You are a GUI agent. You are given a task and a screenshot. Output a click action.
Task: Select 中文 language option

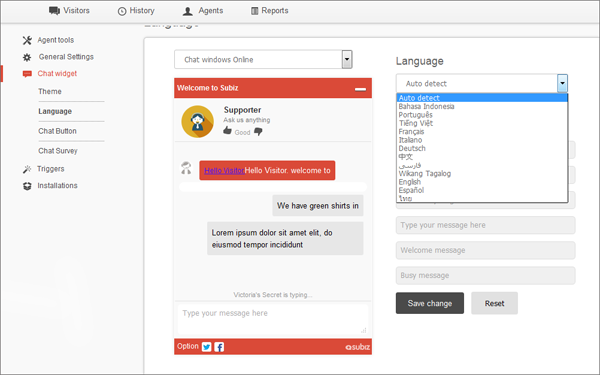coord(482,157)
